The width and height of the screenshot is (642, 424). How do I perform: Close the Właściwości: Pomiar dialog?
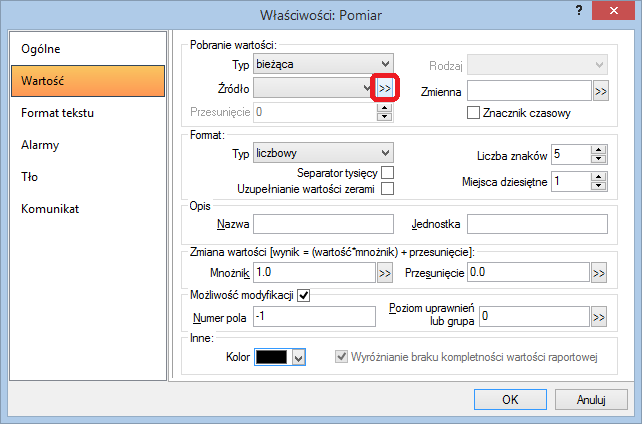point(613,11)
